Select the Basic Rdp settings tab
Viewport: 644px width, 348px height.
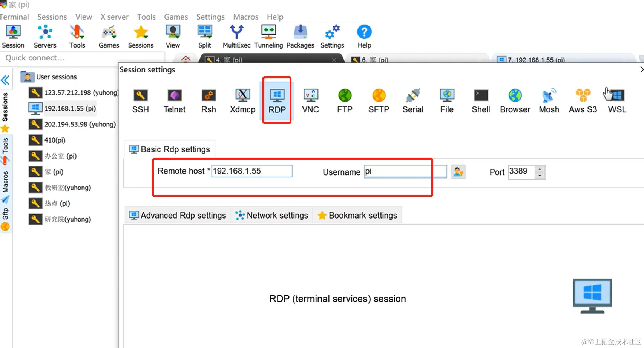170,149
